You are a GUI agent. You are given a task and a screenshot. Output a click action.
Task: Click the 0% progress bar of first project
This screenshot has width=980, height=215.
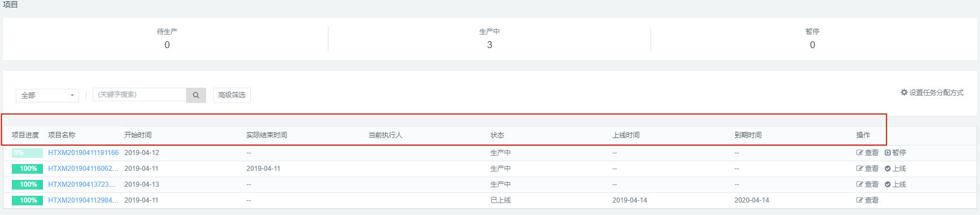[x=27, y=153]
